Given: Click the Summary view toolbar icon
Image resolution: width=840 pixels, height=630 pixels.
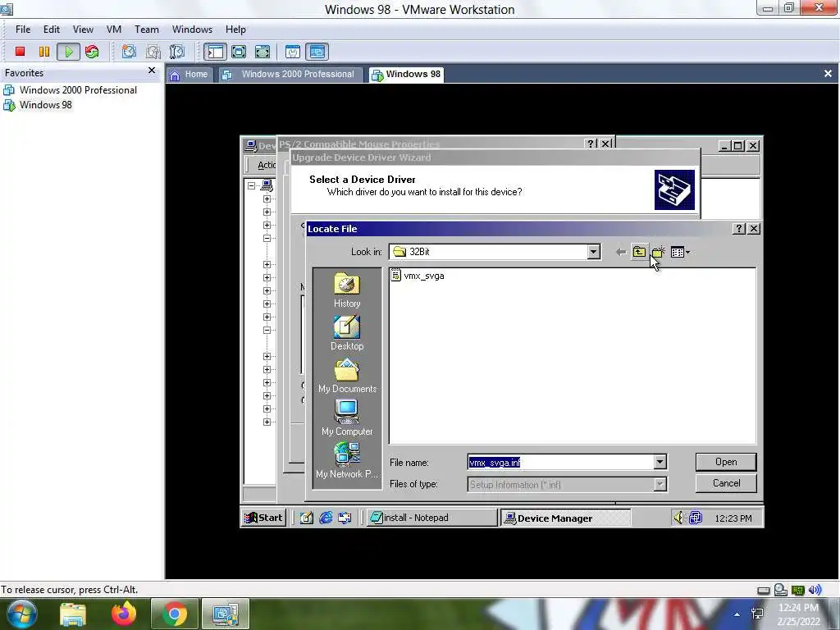Looking at the screenshot, I should [x=293, y=52].
